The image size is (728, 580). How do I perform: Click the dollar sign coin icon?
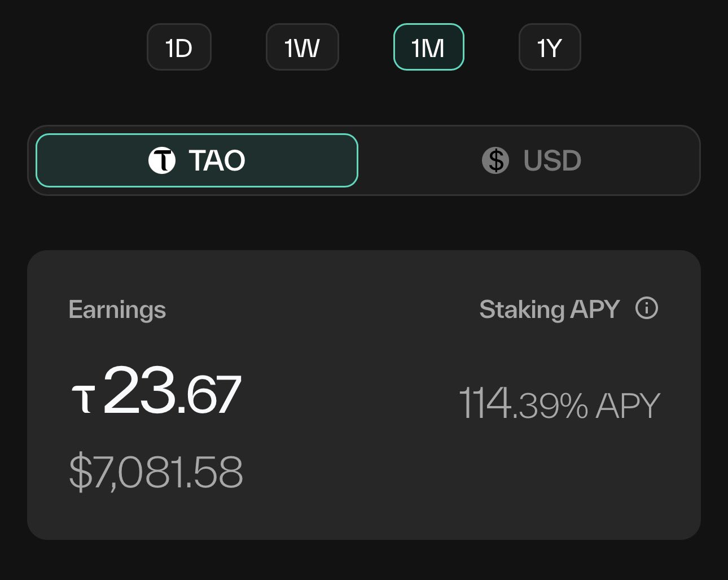tap(495, 160)
